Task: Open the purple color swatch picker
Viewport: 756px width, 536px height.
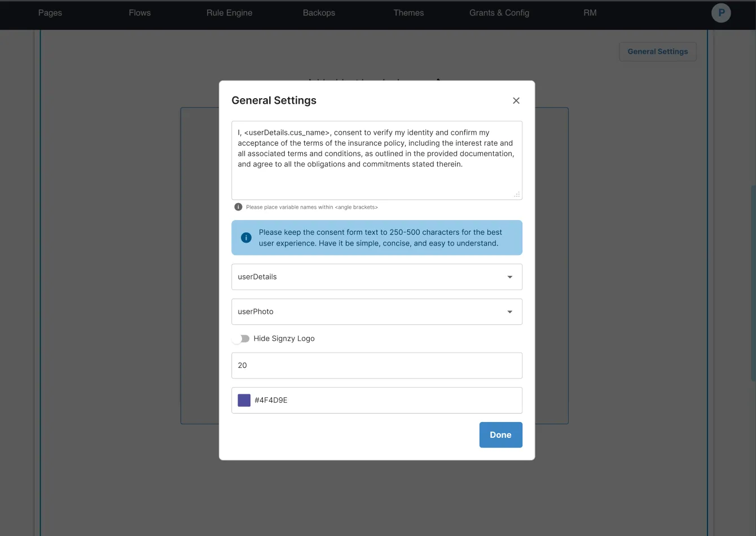Action: pyautogui.click(x=244, y=400)
